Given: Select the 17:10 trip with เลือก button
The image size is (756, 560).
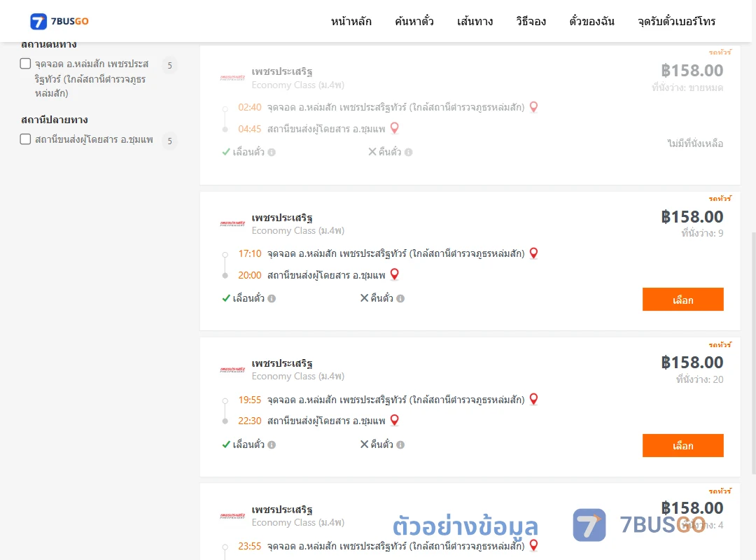Looking at the screenshot, I should tap(682, 300).
